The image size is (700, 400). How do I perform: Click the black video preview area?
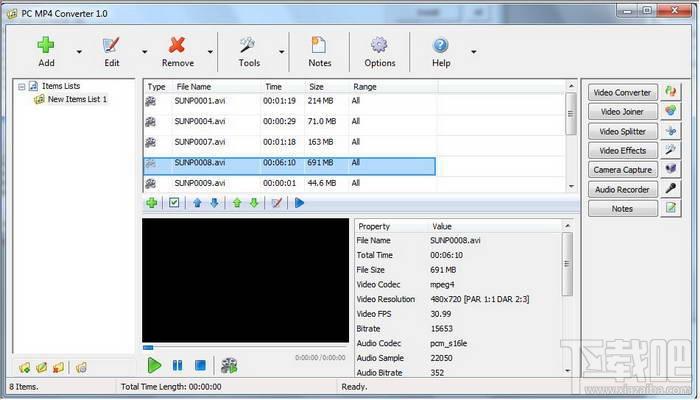click(x=246, y=280)
